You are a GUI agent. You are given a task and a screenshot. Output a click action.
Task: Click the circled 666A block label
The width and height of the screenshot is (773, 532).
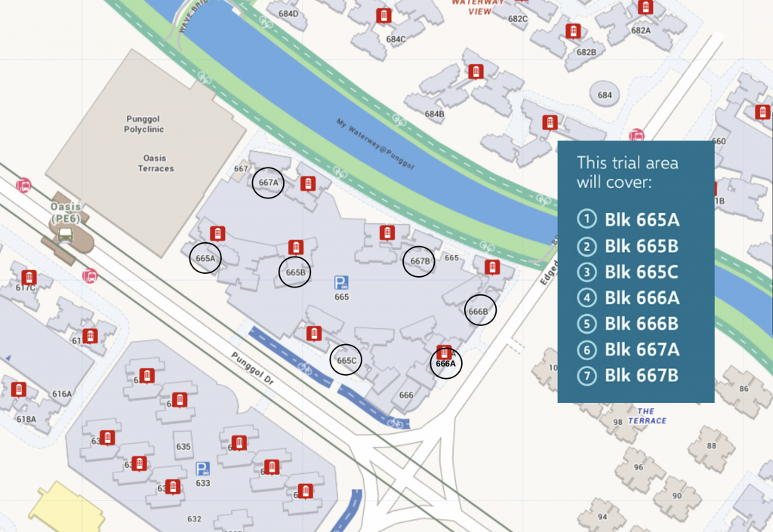[x=445, y=363]
